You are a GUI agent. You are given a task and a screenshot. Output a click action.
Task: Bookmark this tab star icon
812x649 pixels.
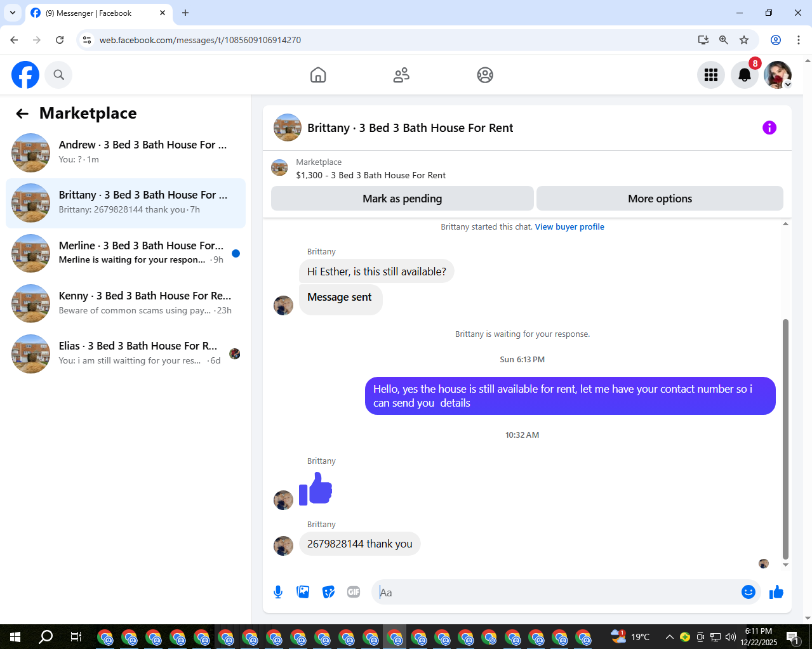click(x=744, y=40)
